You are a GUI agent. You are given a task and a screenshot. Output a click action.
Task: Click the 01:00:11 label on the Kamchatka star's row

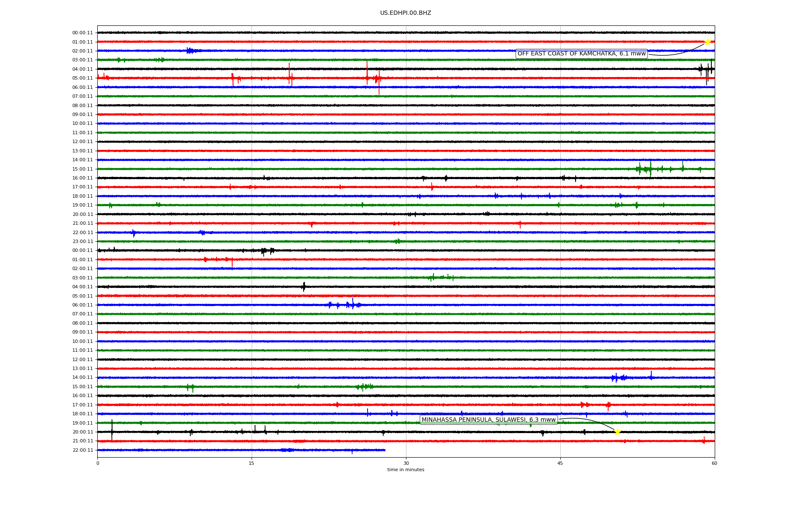click(x=82, y=42)
